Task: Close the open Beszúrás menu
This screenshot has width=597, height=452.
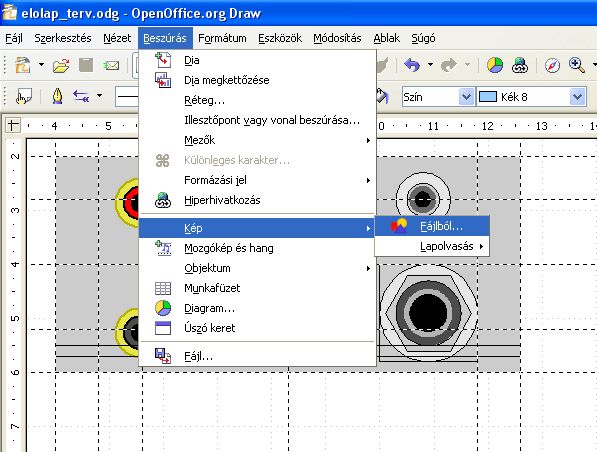Action: pos(165,38)
